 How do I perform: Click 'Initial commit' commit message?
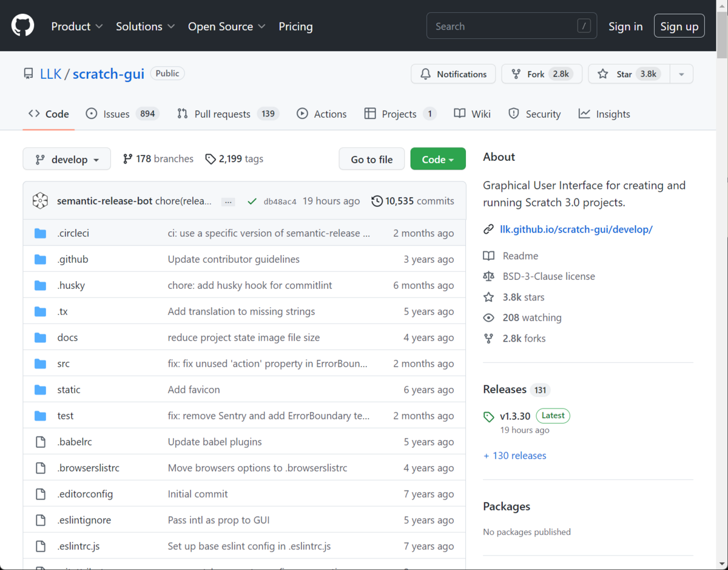coord(198,494)
